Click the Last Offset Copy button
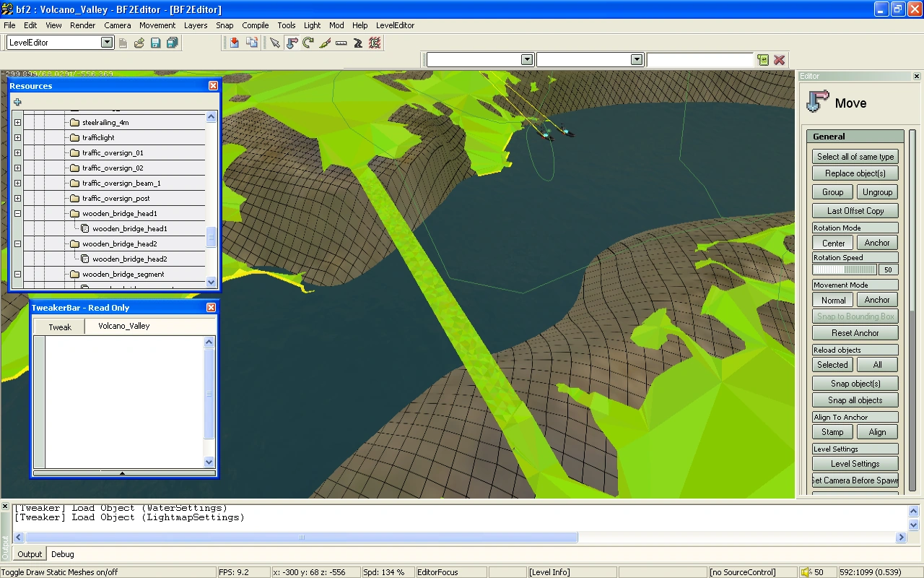The image size is (924, 578). coord(855,211)
